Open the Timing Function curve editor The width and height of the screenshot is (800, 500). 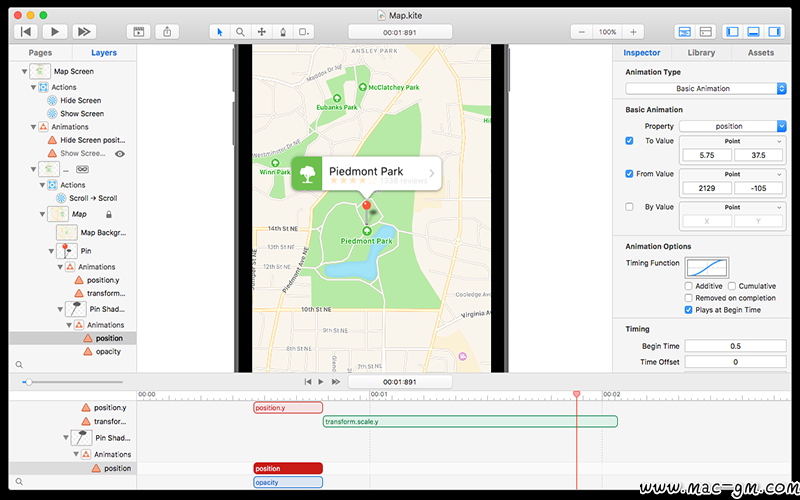click(x=706, y=268)
